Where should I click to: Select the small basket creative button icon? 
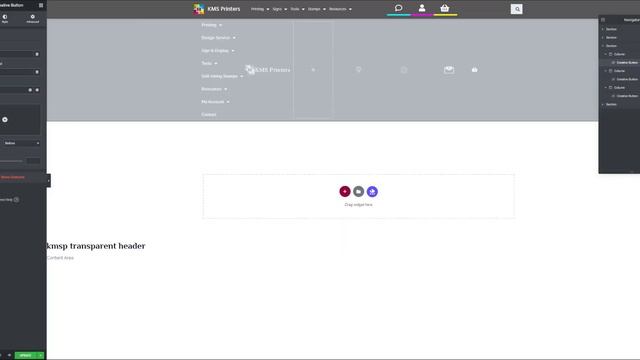coord(475,70)
